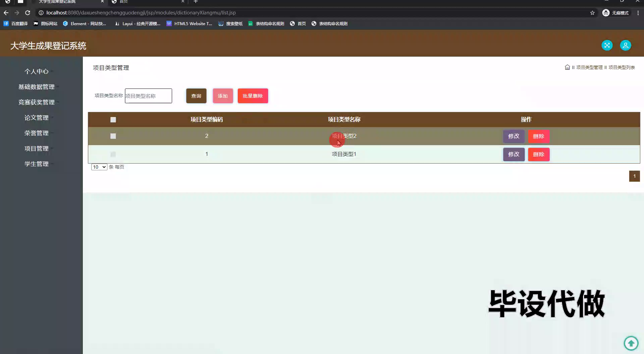Open the Element bookmark
Viewport: 644px width, 354px height.
click(x=84, y=23)
